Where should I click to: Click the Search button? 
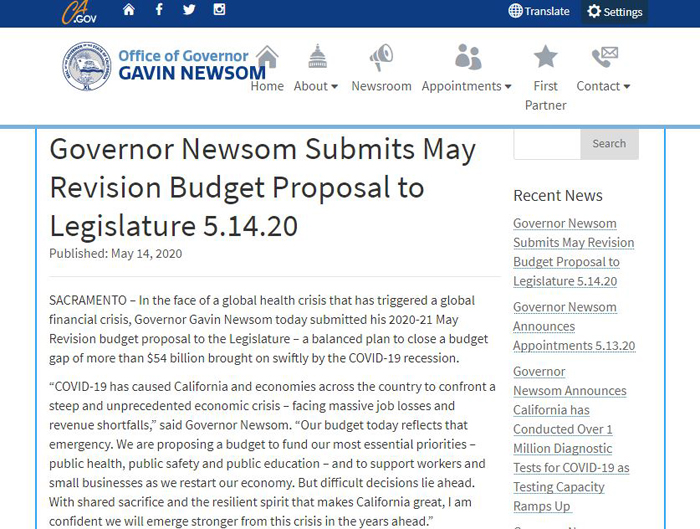(609, 144)
